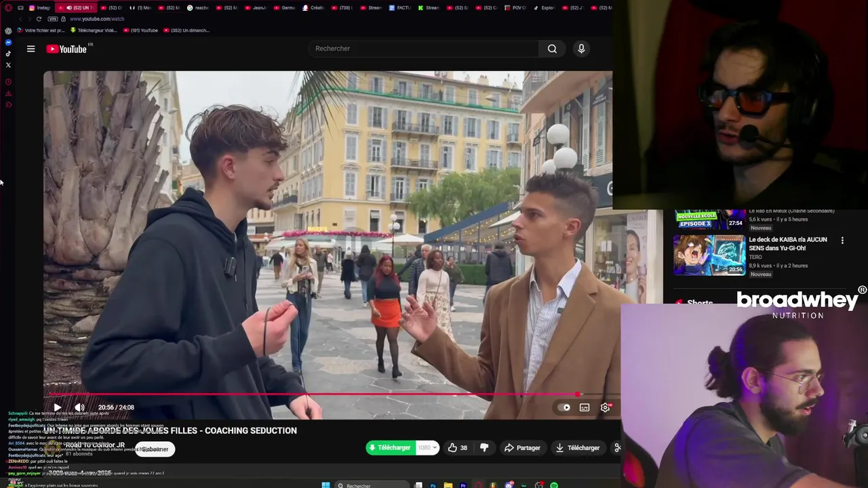868x488 pixels.
Task: Toggle the autoplay switch in player
Action: pyautogui.click(x=565, y=407)
